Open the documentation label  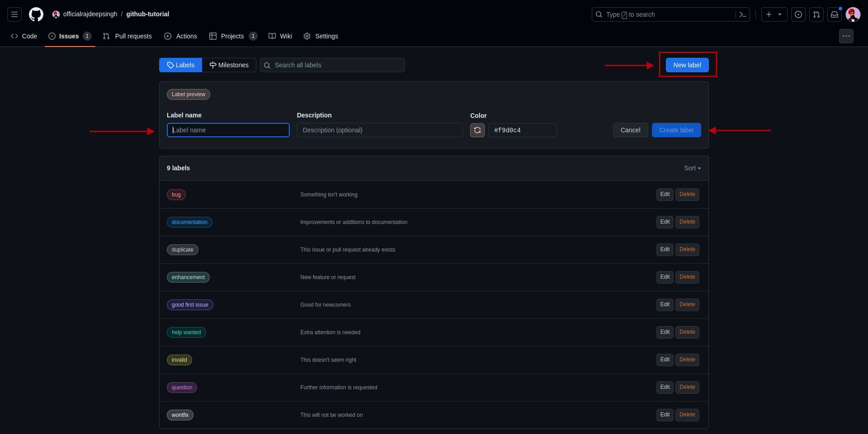pos(189,222)
